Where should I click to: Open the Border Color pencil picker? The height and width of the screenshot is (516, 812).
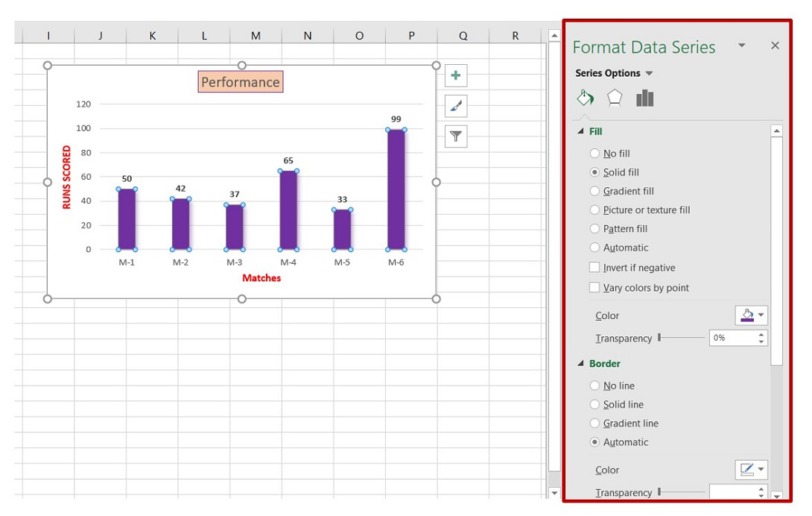[751, 470]
